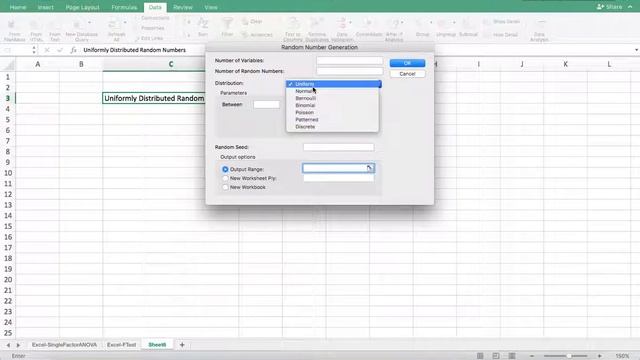Click Connections in the ribbon
The image size is (640, 360).
coord(153,18)
